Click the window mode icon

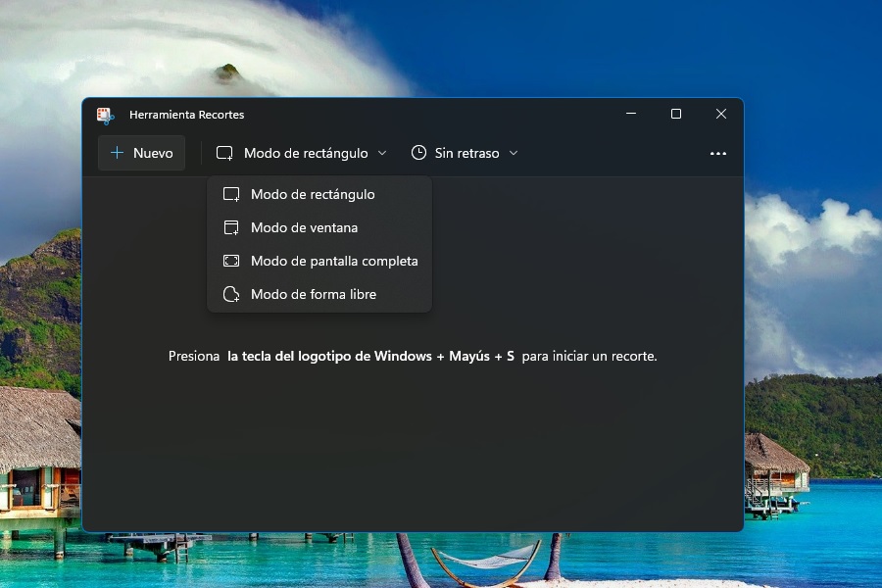(x=231, y=227)
